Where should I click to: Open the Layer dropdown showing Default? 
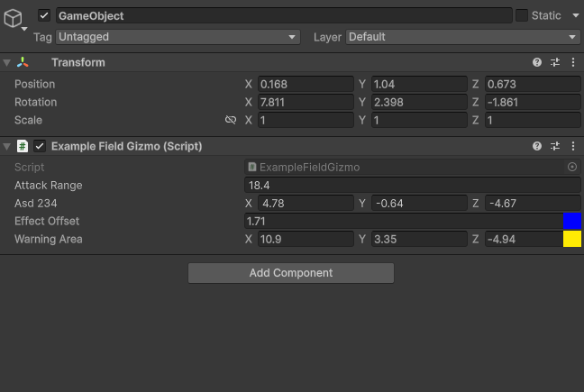click(463, 37)
